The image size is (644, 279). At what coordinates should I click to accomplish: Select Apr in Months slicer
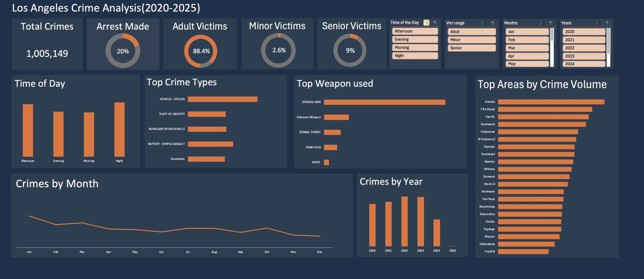(x=527, y=56)
